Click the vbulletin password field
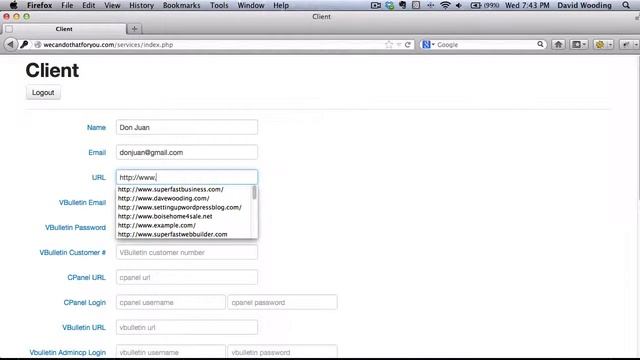The image size is (640, 360). (282, 352)
